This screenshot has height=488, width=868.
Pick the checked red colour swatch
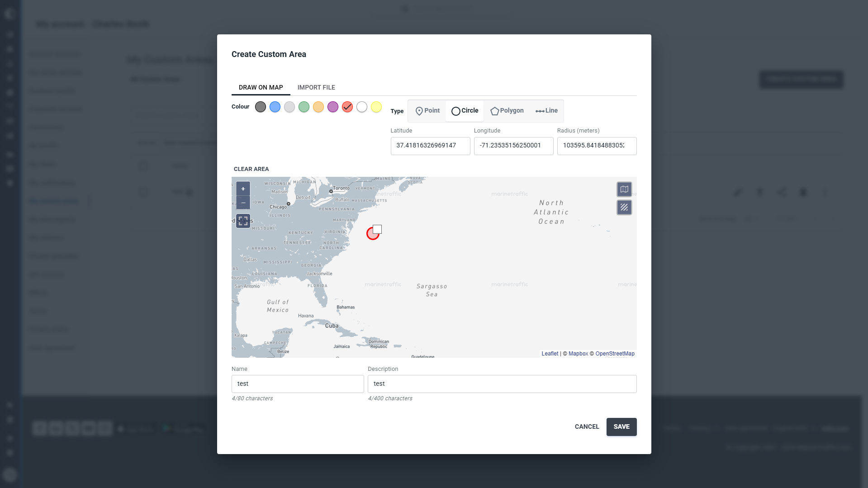pos(347,107)
